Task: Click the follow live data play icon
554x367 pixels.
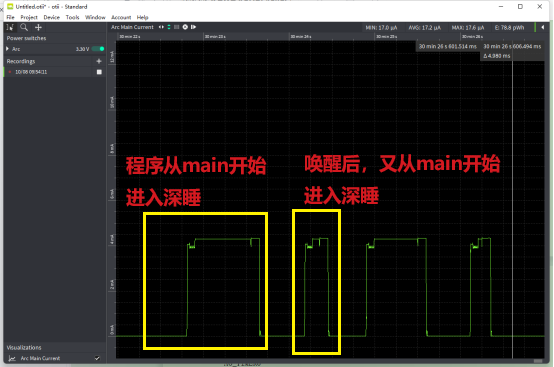Action: click(193, 27)
